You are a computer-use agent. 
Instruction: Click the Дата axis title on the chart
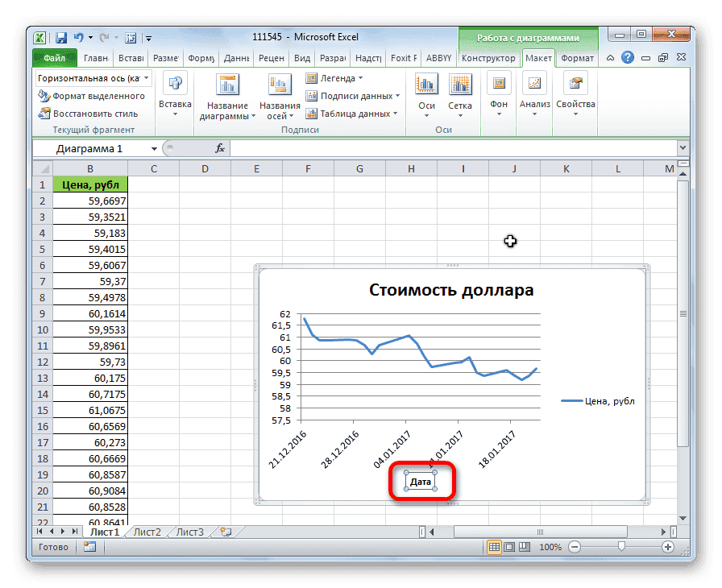421,480
